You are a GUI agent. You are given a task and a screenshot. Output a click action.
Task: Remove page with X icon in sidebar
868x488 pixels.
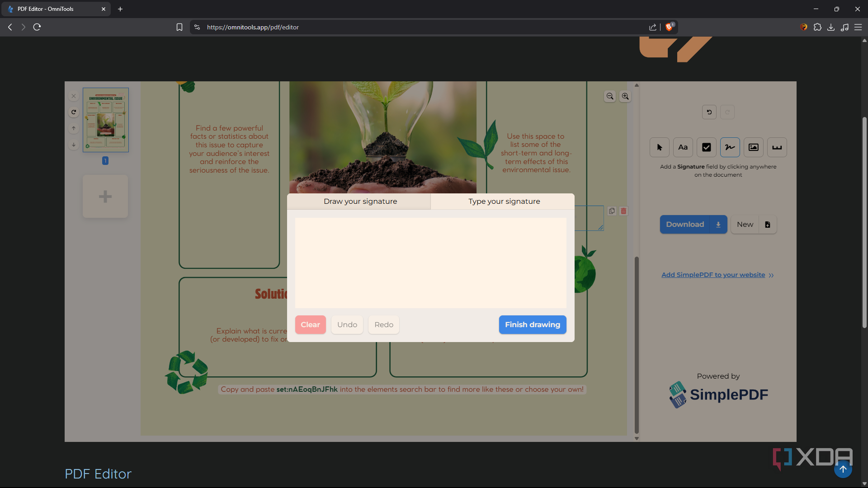pos(74,96)
